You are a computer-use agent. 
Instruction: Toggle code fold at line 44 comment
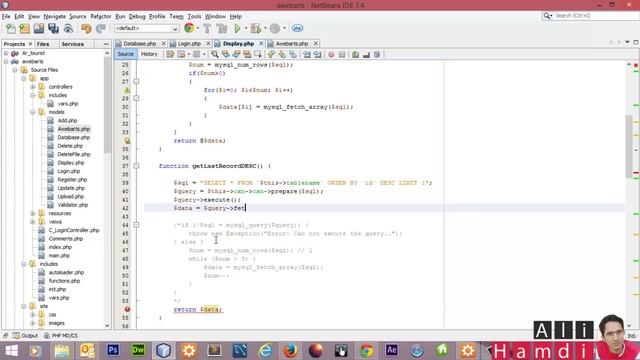click(136, 225)
